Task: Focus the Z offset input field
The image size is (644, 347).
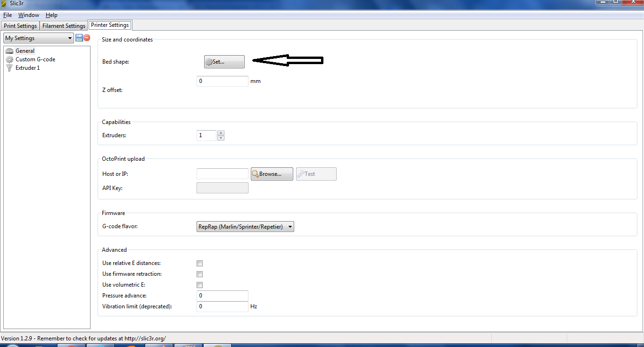Action: point(222,81)
